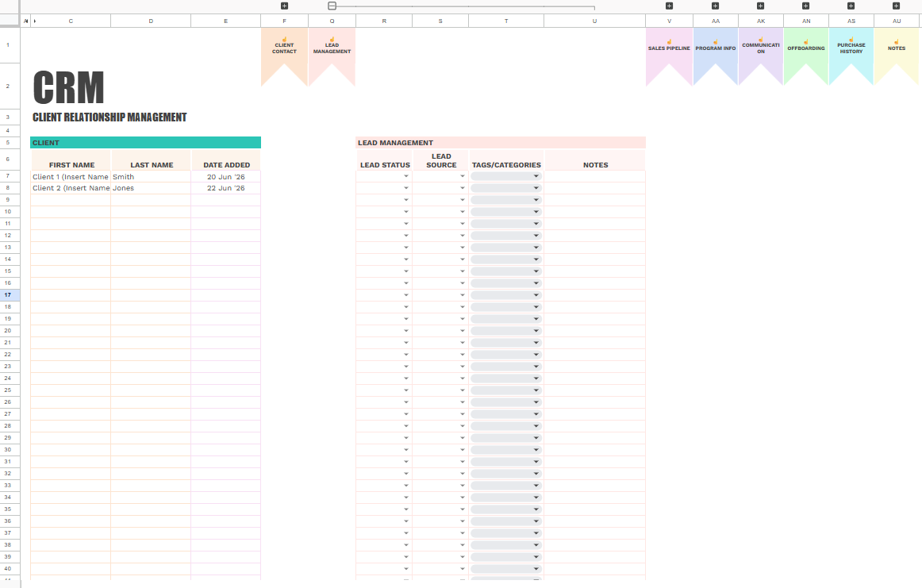Open Tags/Categories dropdown in row 30
The width and height of the screenshot is (922, 588).
(536, 450)
